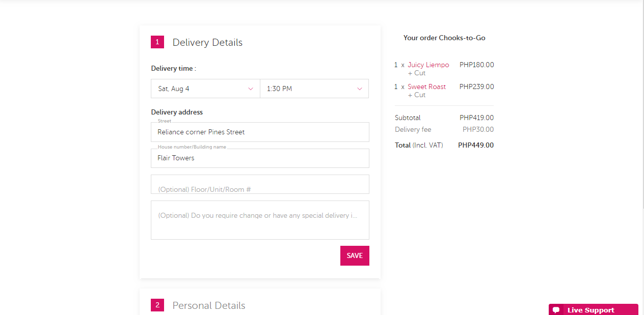Click the step 1 number badge
644x315 pixels.
[157, 42]
